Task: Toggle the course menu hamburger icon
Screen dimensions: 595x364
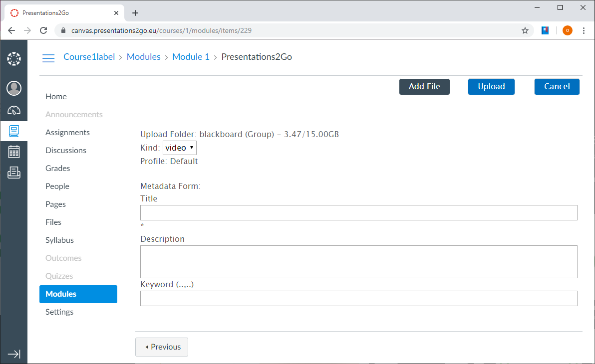Action: (48, 58)
